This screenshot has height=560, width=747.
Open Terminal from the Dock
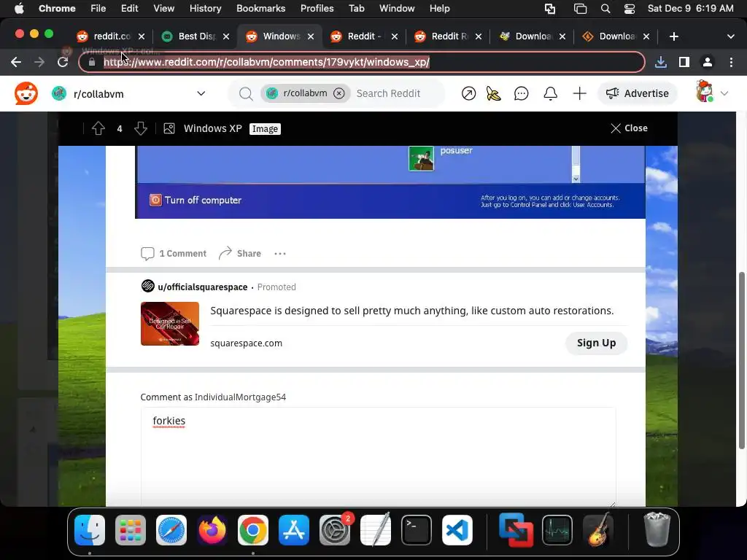[x=417, y=530]
